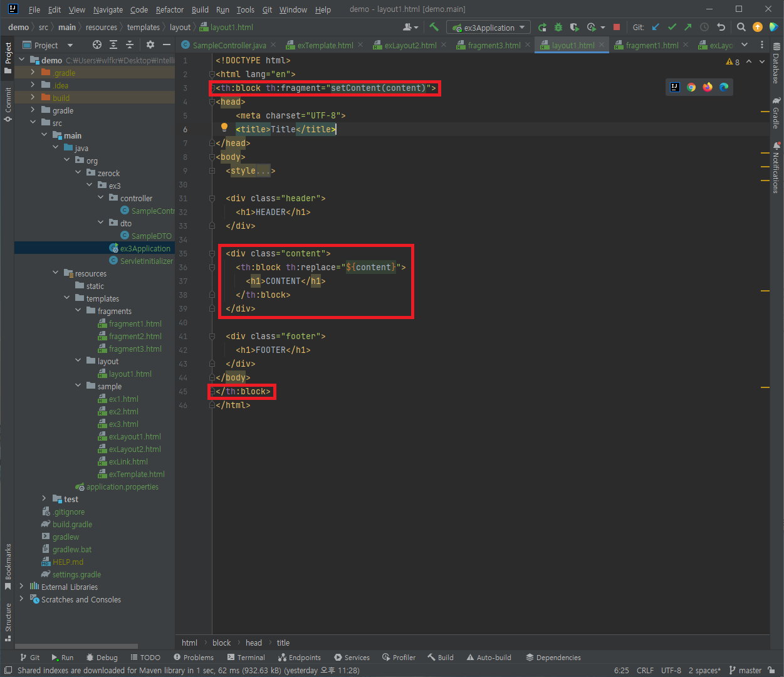Click the CRLF line separator widget
This screenshot has width=784, height=677.
coord(645,670)
